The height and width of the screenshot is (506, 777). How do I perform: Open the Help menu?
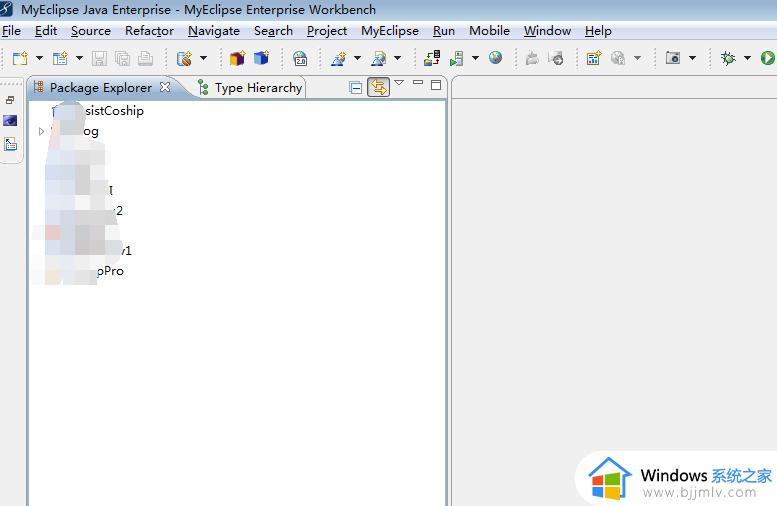[598, 31]
